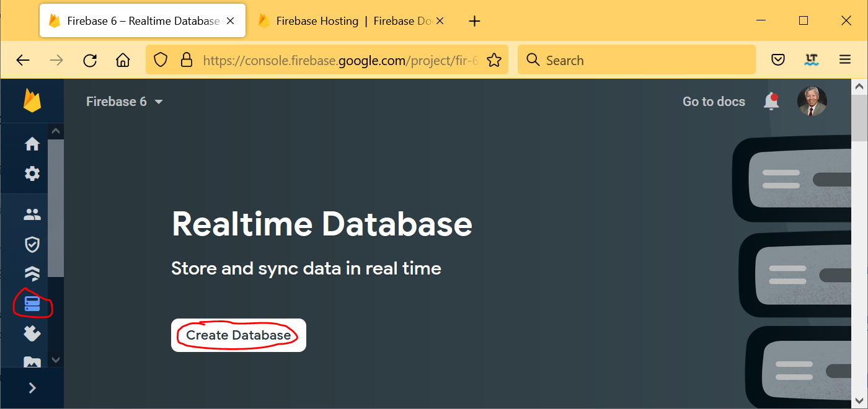This screenshot has width=868, height=409.
Task: Go to Authentication users icon
Action: point(32,215)
